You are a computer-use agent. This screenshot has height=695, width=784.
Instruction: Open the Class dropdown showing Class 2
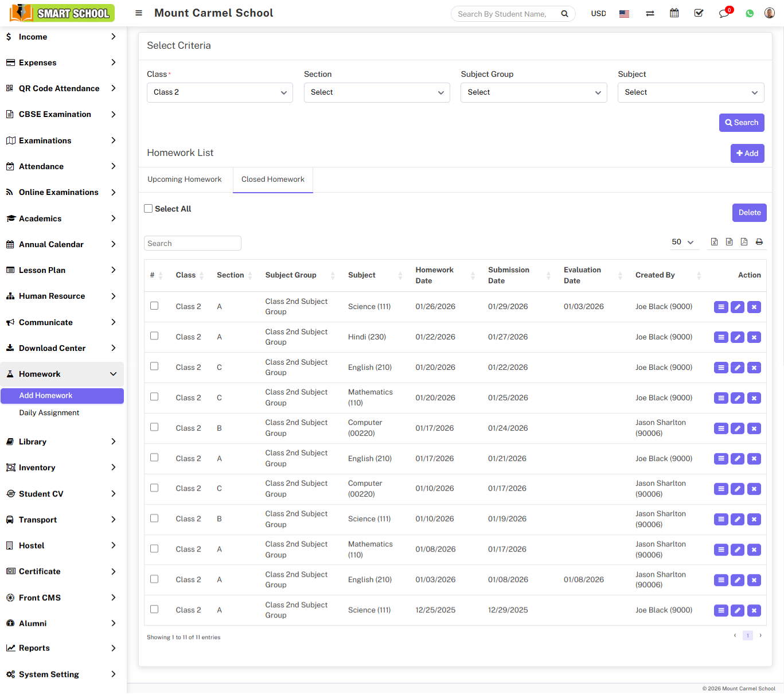220,92
